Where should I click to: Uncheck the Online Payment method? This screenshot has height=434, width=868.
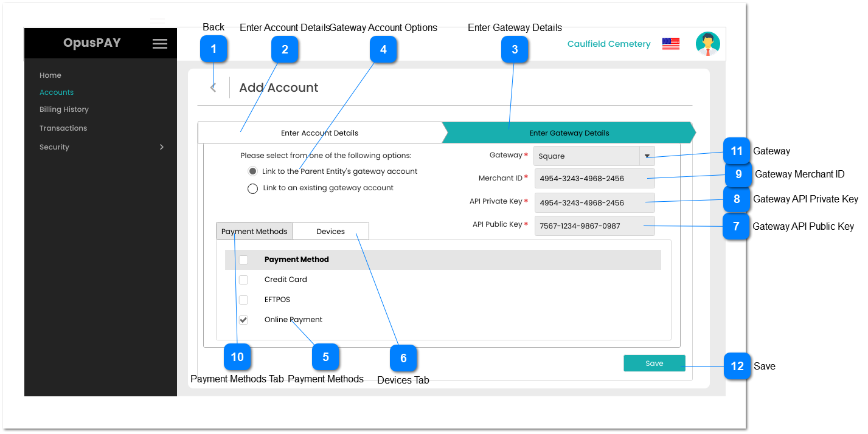[x=243, y=320]
